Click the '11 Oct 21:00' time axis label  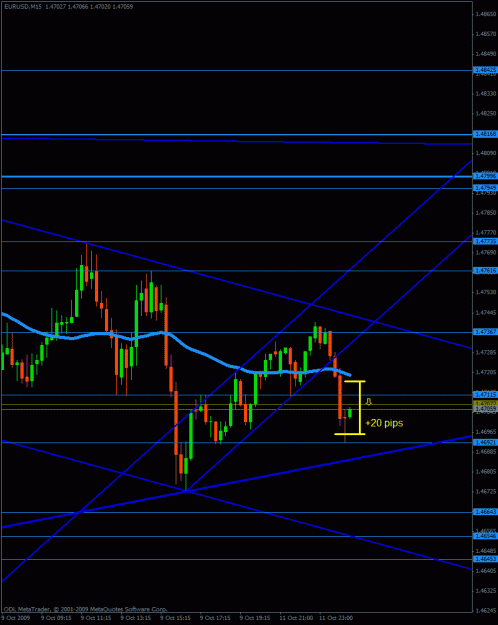296,618
